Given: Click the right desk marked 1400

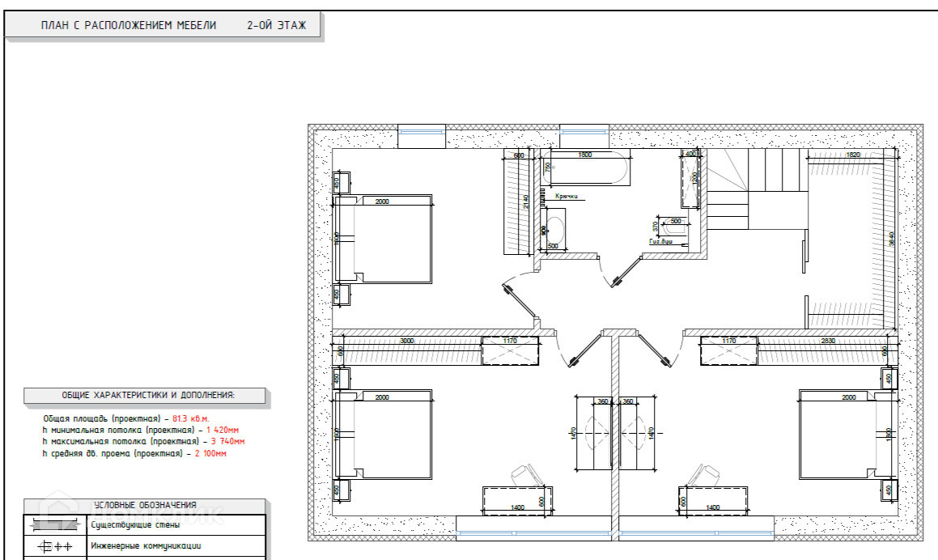Looking at the screenshot, I should [713, 500].
